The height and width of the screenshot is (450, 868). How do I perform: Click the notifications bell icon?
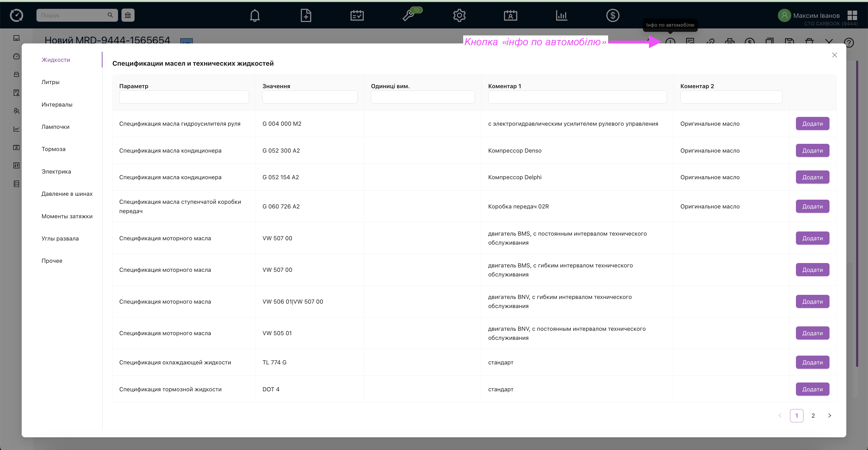tap(255, 16)
